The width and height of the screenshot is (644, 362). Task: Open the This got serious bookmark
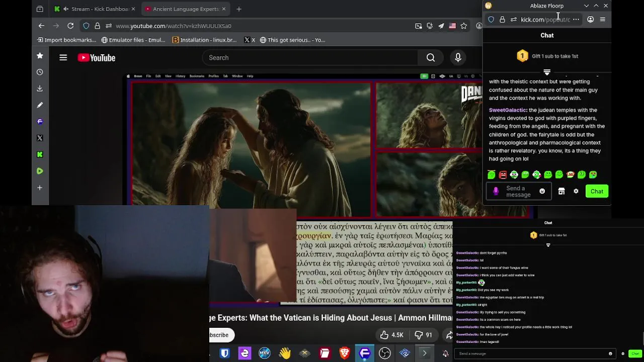pyautogui.click(x=292, y=40)
